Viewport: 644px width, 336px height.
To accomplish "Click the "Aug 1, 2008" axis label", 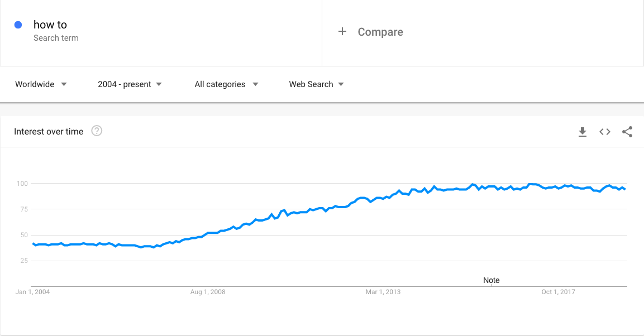I will [208, 292].
